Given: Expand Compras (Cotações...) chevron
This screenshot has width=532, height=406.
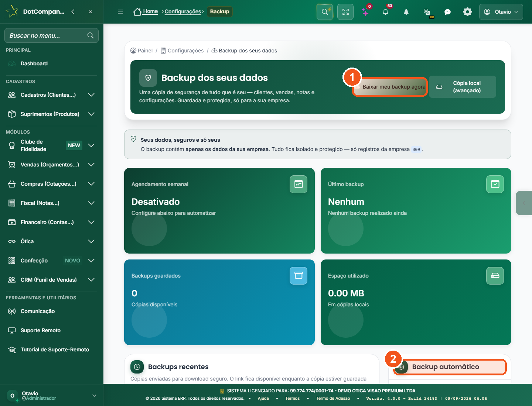Looking at the screenshot, I should pyautogui.click(x=91, y=184).
